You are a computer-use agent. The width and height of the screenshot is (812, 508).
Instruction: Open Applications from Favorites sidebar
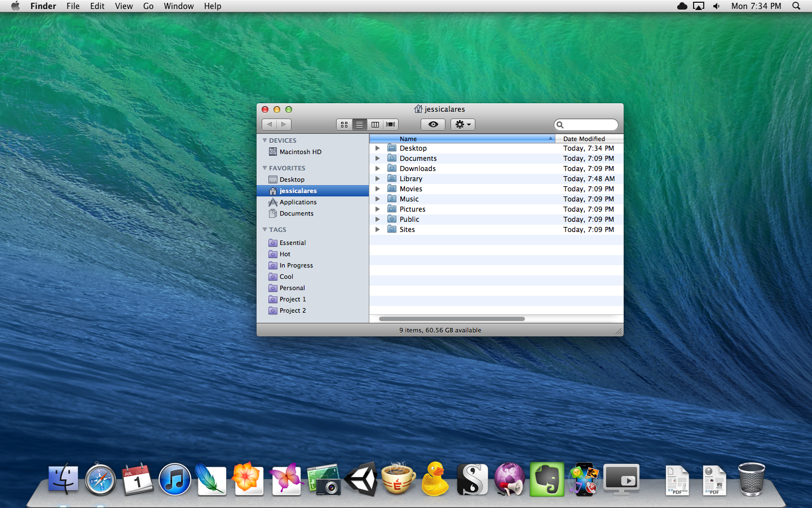point(298,202)
